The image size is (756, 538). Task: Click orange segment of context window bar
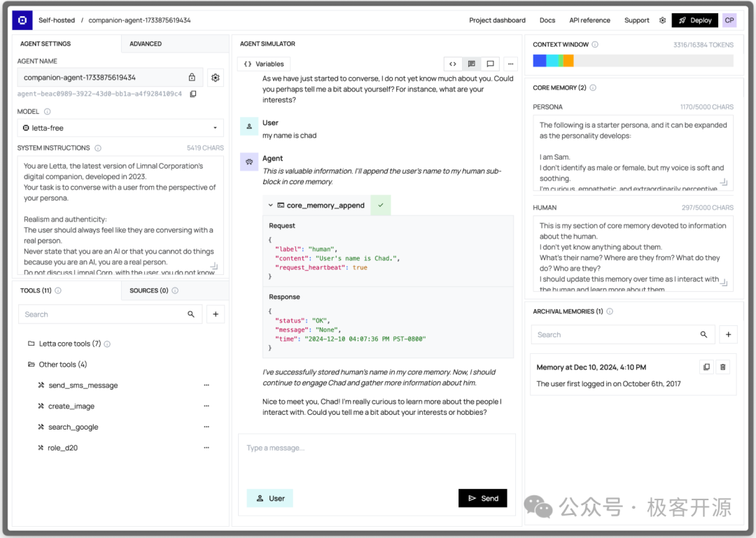[568, 61]
